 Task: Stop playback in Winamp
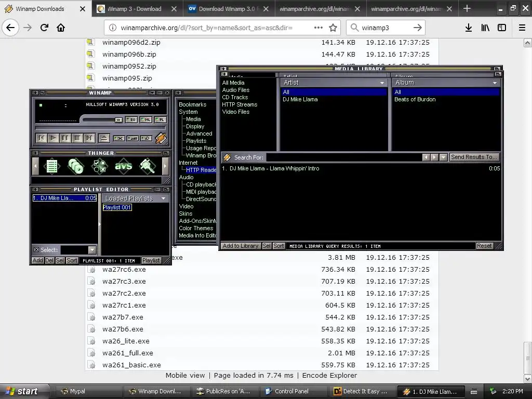[77, 138]
